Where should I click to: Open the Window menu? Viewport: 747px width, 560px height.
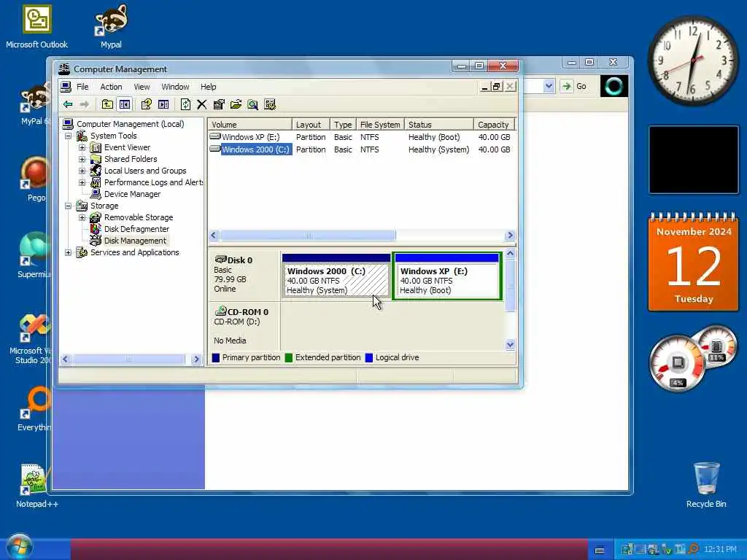175,87
